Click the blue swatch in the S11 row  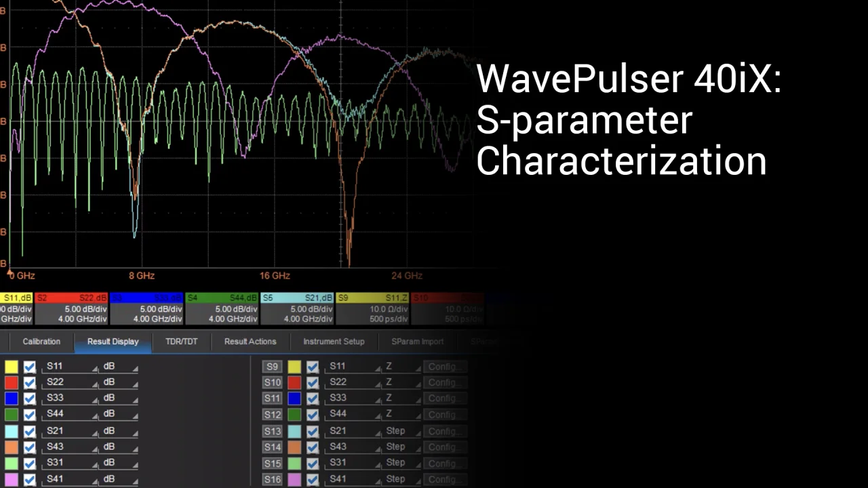click(x=294, y=399)
